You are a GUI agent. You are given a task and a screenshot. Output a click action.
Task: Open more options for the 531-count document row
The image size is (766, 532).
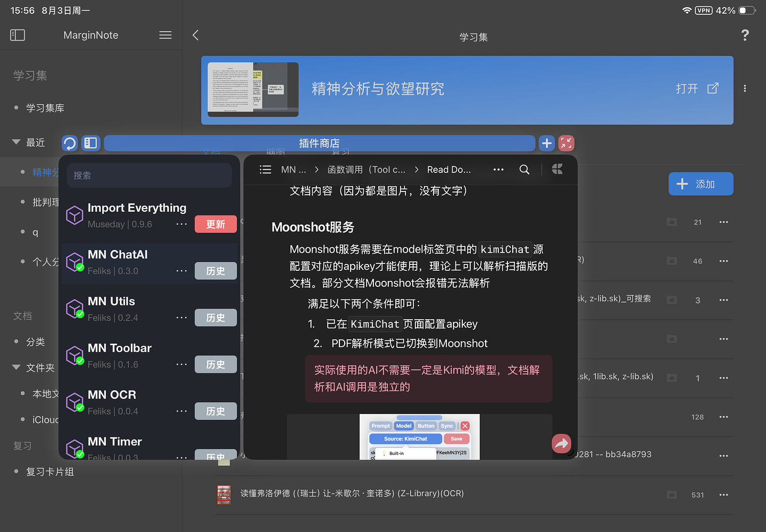[x=723, y=495]
